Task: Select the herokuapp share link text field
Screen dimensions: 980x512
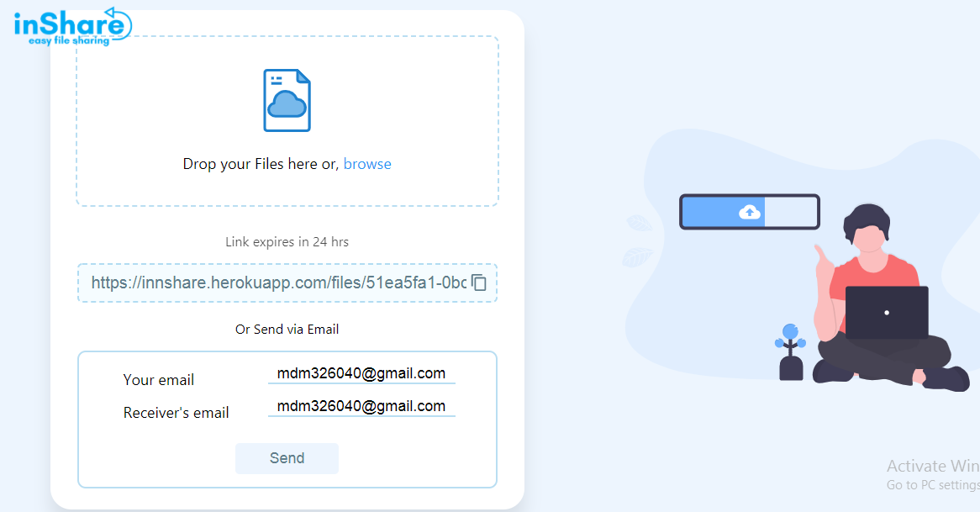Action: (279, 282)
